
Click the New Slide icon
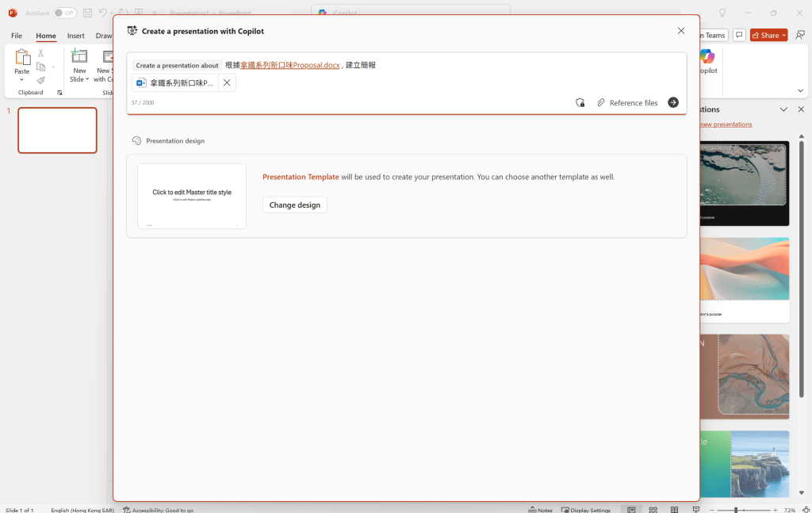click(x=79, y=56)
